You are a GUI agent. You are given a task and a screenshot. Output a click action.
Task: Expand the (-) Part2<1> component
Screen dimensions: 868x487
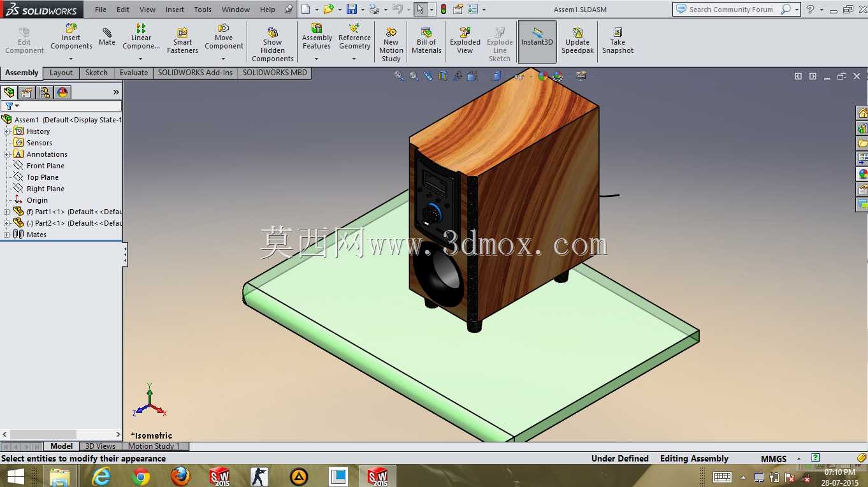(x=7, y=223)
